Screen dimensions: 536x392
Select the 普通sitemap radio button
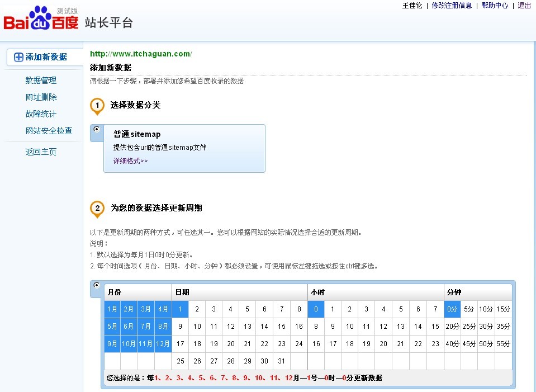97,129
